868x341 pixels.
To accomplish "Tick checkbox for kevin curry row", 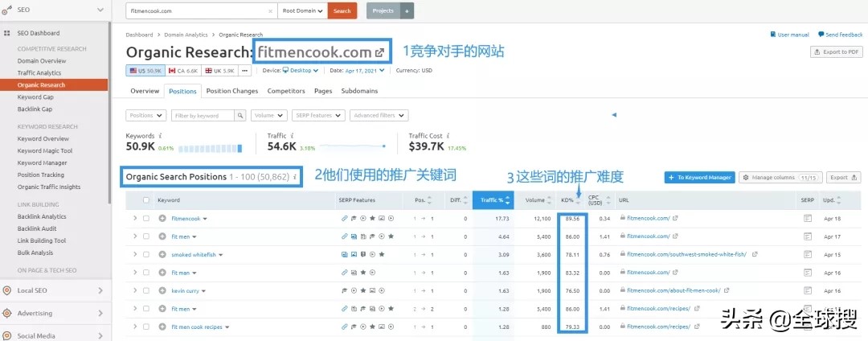I will (x=146, y=290).
